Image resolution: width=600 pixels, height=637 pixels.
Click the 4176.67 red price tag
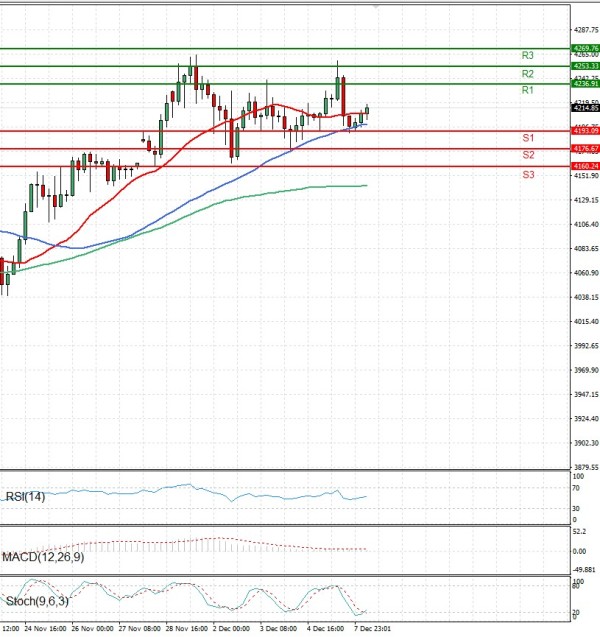tap(585, 148)
